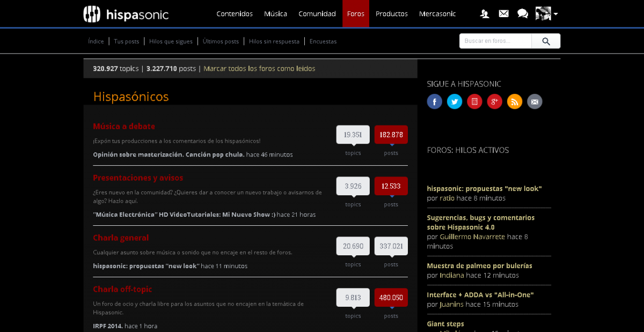Click the 480.050 posts counter

click(391, 298)
